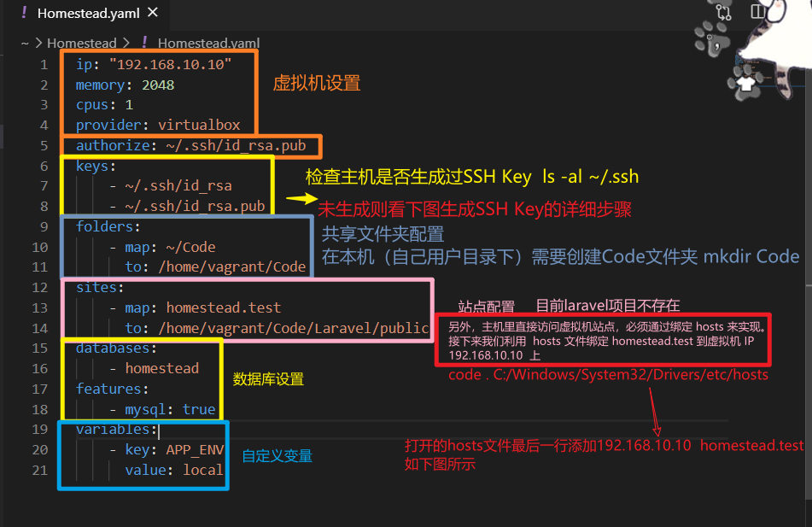Click '~/.ssh/id_rsa.pub' on line 8

click(195, 206)
